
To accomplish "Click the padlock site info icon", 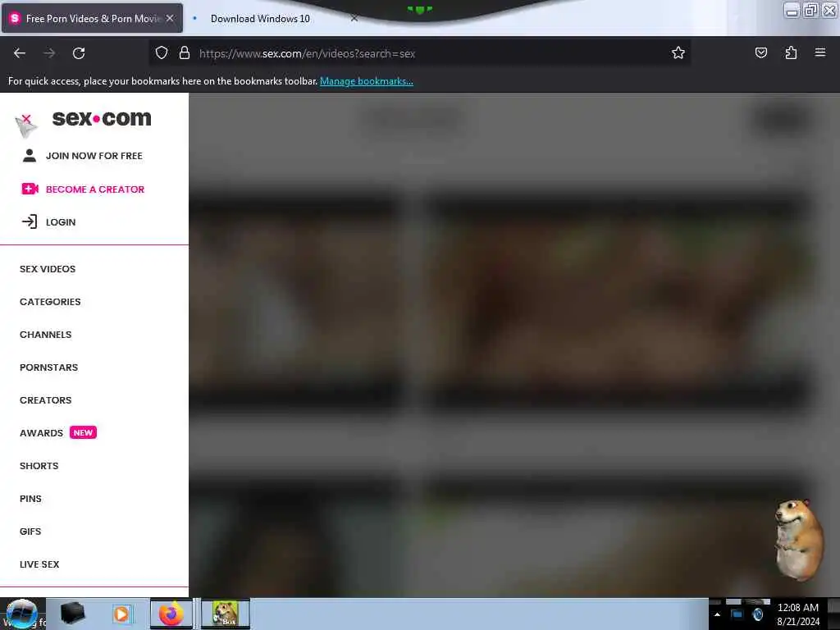I will click(185, 52).
